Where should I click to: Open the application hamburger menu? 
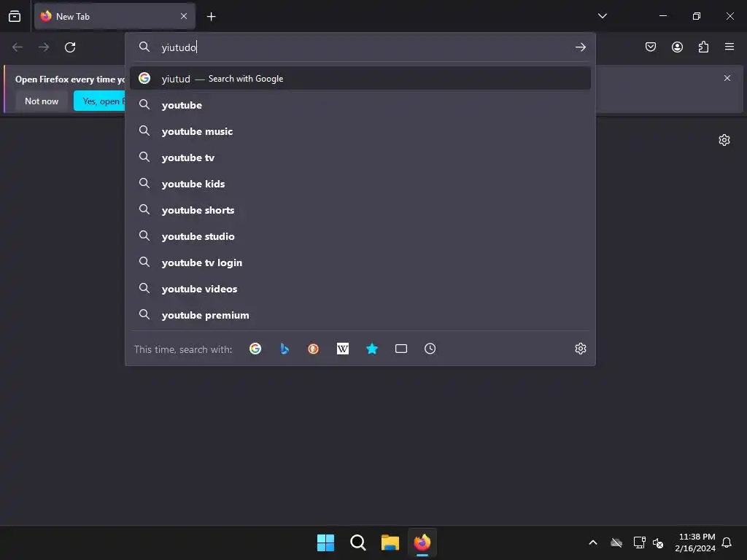[729, 47]
